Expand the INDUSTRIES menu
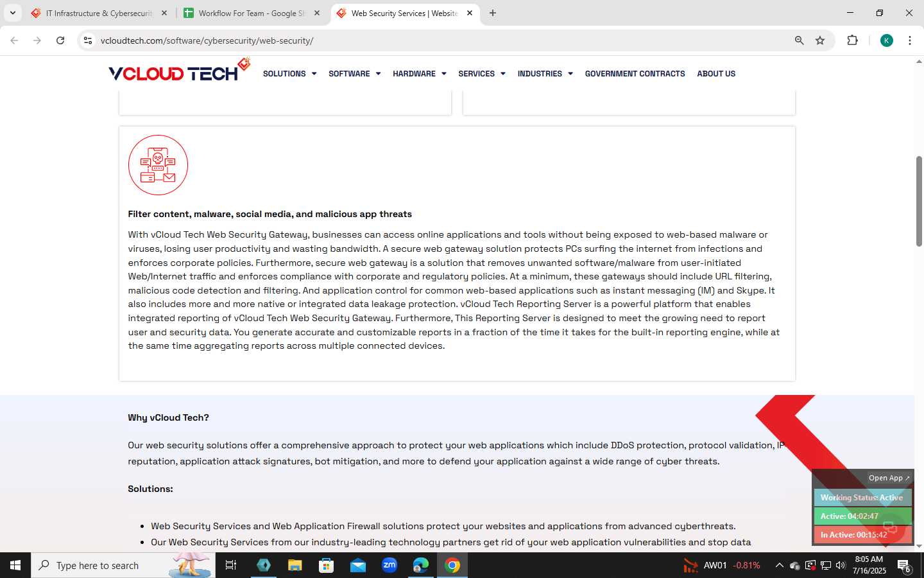 pos(545,74)
